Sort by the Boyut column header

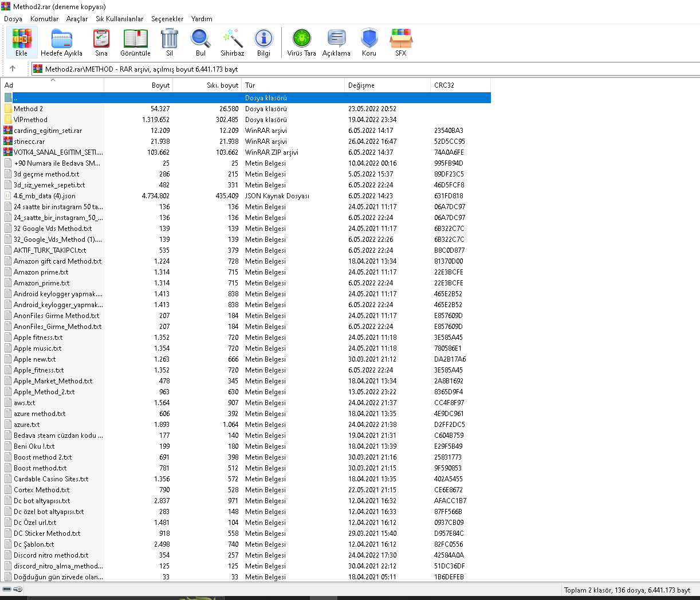pos(139,85)
